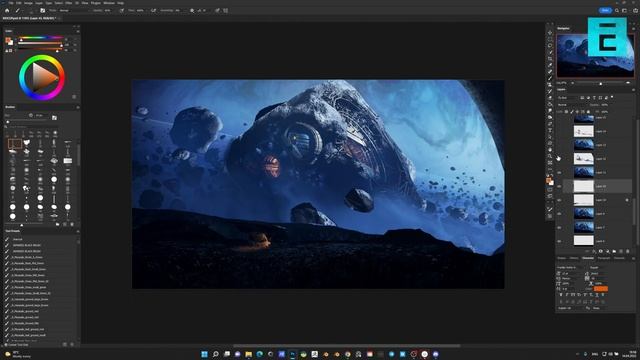Open smoothing options gear icon

point(192,11)
